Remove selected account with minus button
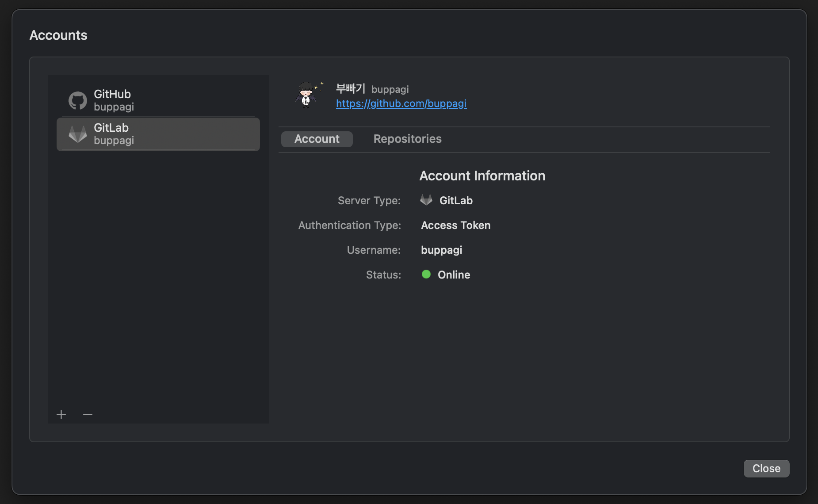 (88, 414)
